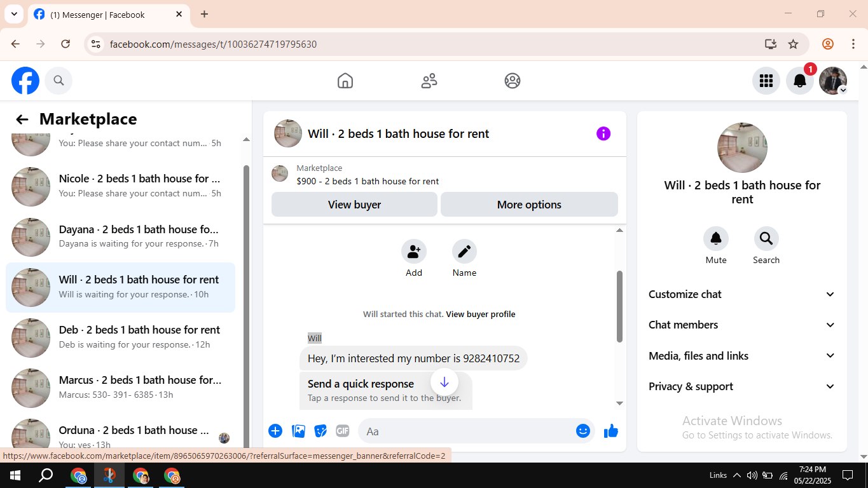Screen dimensions: 868x488
Task: Open Dayana's house for rent conversation
Action: click(x=120, y=236)
